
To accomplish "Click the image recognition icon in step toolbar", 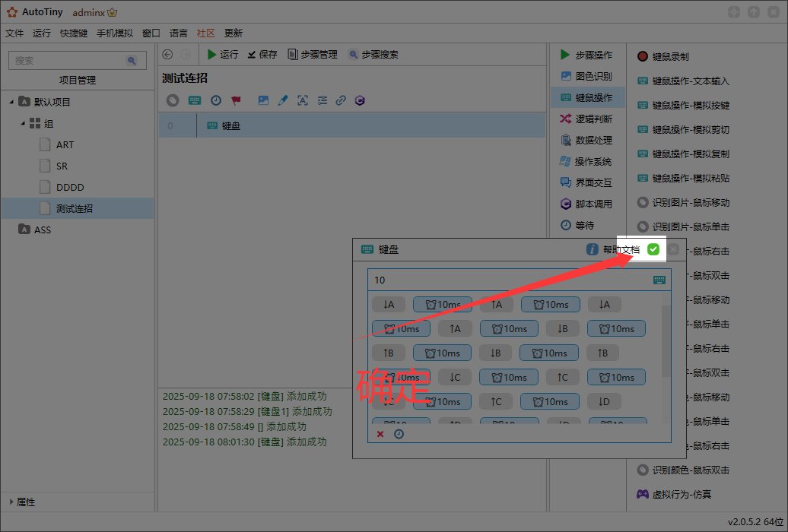I will point(263,100).
